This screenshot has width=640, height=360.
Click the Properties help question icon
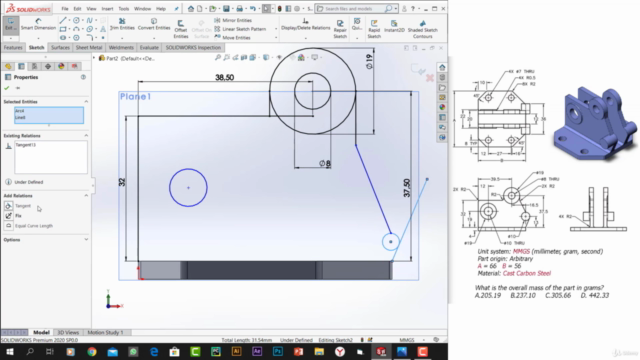coord(83,77)
